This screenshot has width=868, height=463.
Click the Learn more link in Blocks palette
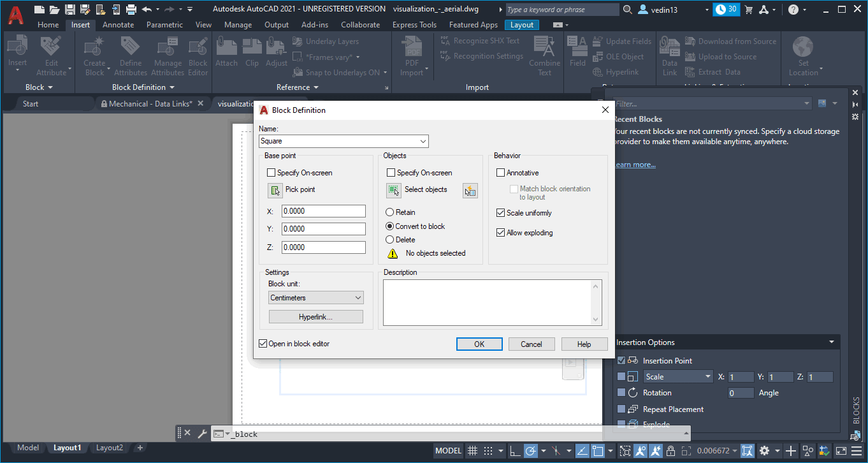(x=635, y=165)
